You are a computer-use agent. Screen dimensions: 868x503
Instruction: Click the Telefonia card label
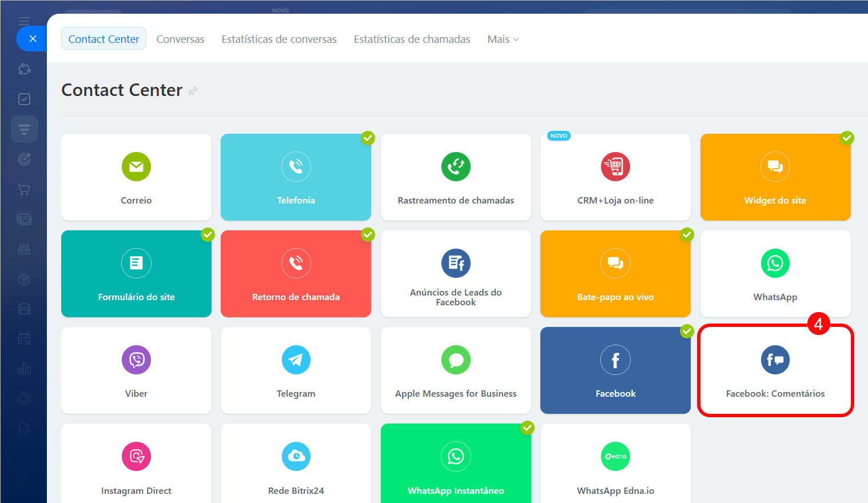[296, 200]
